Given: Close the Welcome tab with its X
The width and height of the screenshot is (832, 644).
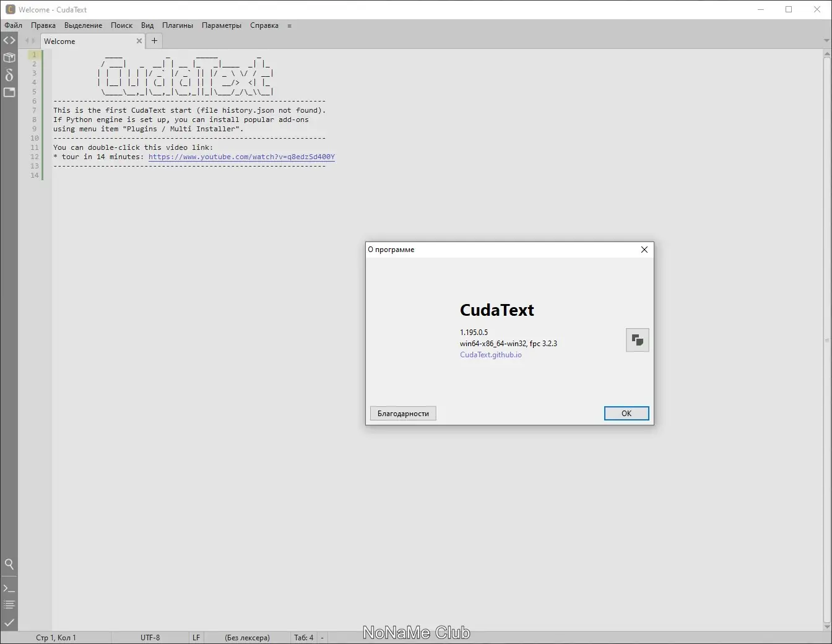Looking at the screenshot, I should [x=139, y=41].
